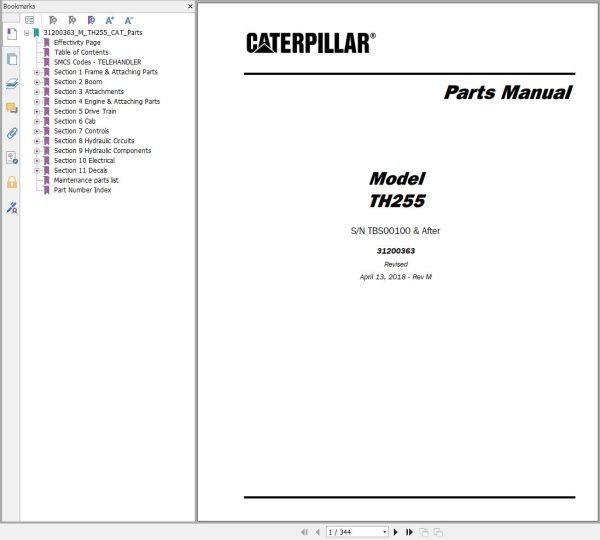
Task: Click the purple bookmark flag toolbar icon
Action: (x=91, y=20)
